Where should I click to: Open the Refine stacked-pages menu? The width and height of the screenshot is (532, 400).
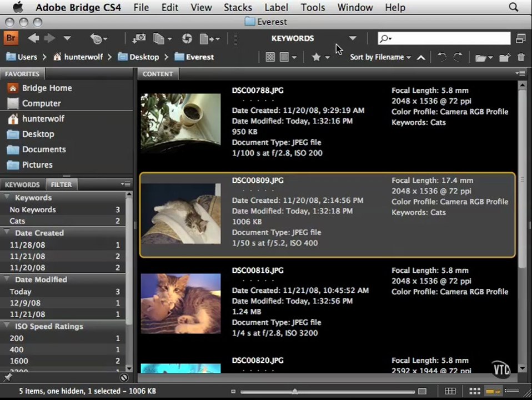tap(163, 39)
